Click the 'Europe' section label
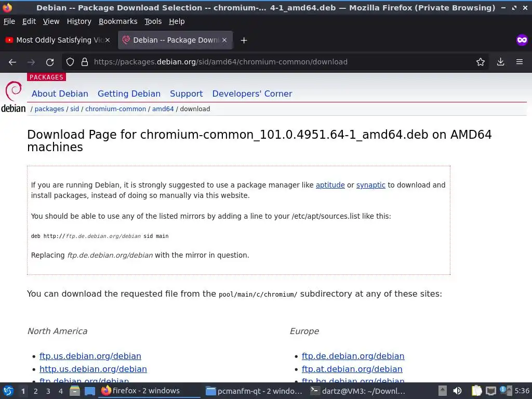The height and width of the screenshot is (399, 532). [x=304, y=331]
